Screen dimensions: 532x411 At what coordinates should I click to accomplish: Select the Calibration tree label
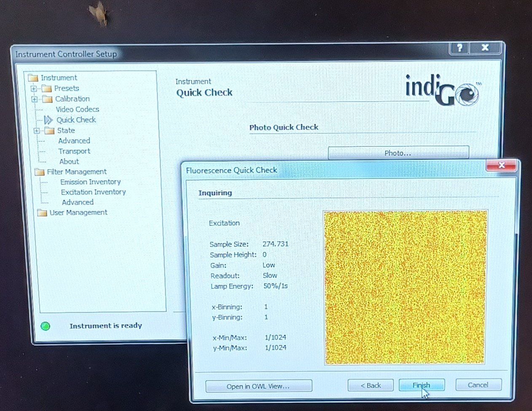(73, 99)
